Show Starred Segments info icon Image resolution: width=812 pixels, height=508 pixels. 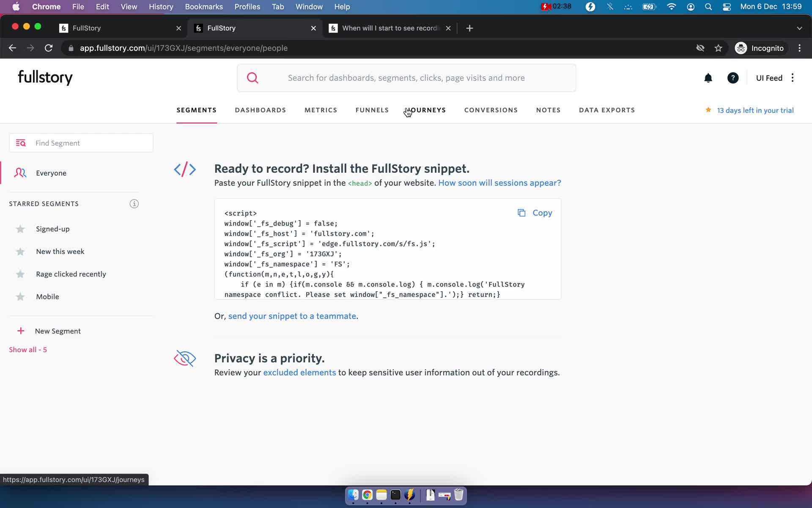pos(134,204)
